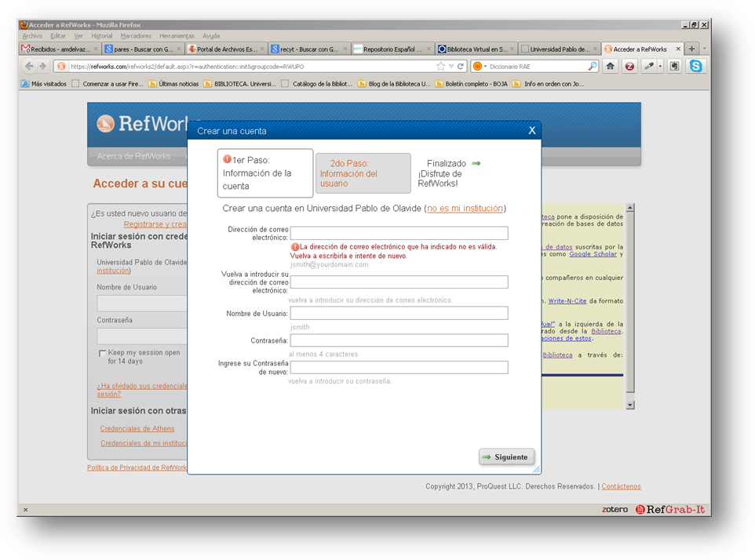Go forward with the browser forward arrow
Screen dimensions: 755x560
pos(43,66)
